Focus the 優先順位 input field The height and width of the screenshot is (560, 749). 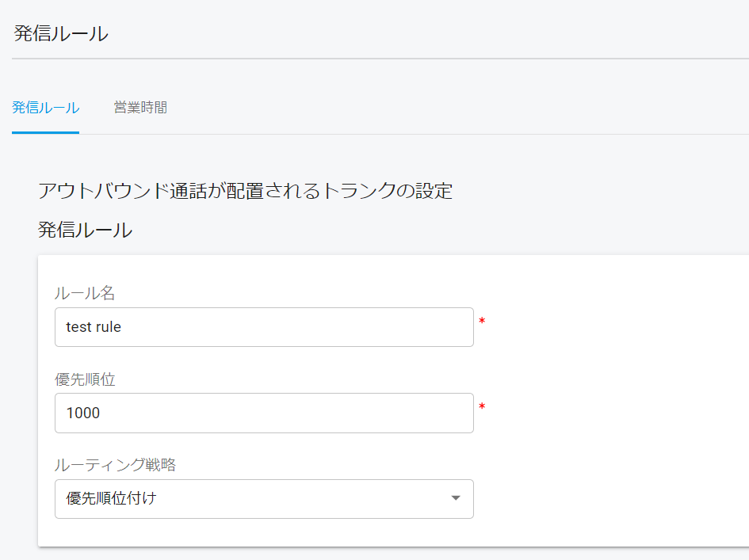click(264, 413)
